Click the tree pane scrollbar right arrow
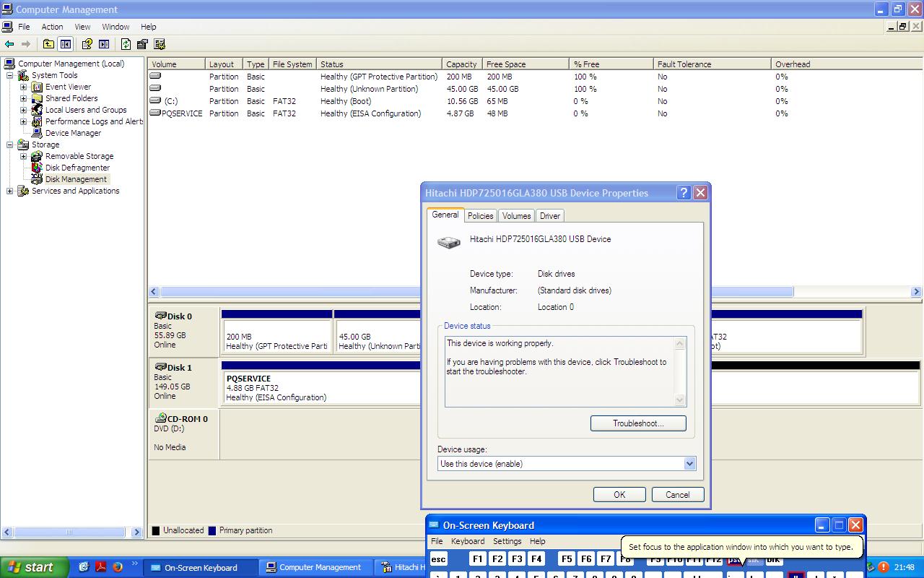Screen dimensions: 924x578 (x=136, y=532)
